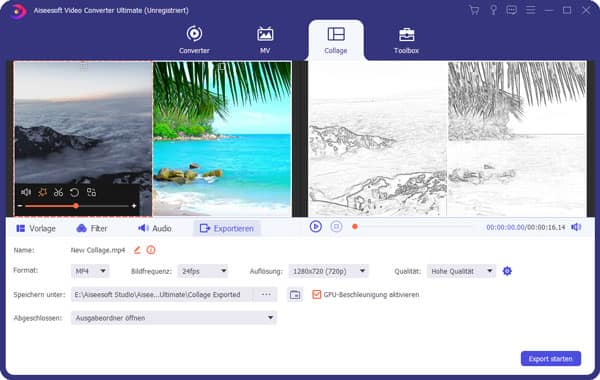Image resolution: width=600 pixels, height=380 pixels.
Task: Click the preview playback progress marker
Action: [x=355, y=227]
